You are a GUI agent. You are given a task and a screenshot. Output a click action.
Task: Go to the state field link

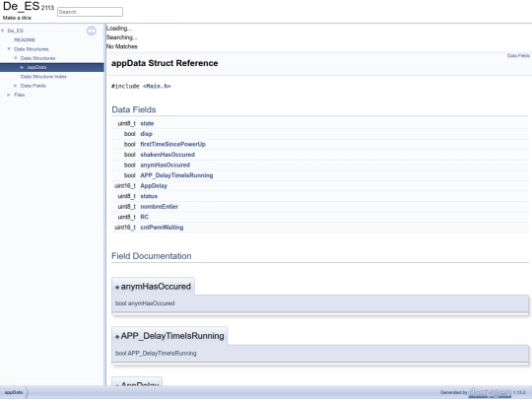coord(147,123)
